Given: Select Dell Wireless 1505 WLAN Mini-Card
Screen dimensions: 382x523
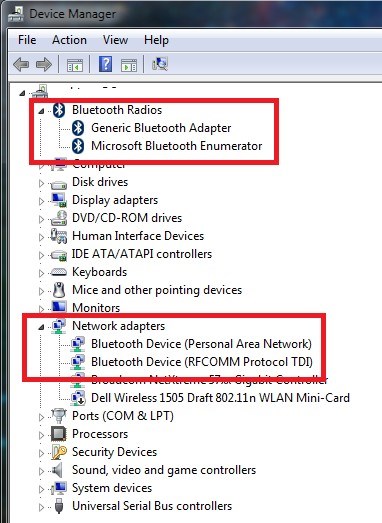Looking at the screenshot, I should 221,398.
